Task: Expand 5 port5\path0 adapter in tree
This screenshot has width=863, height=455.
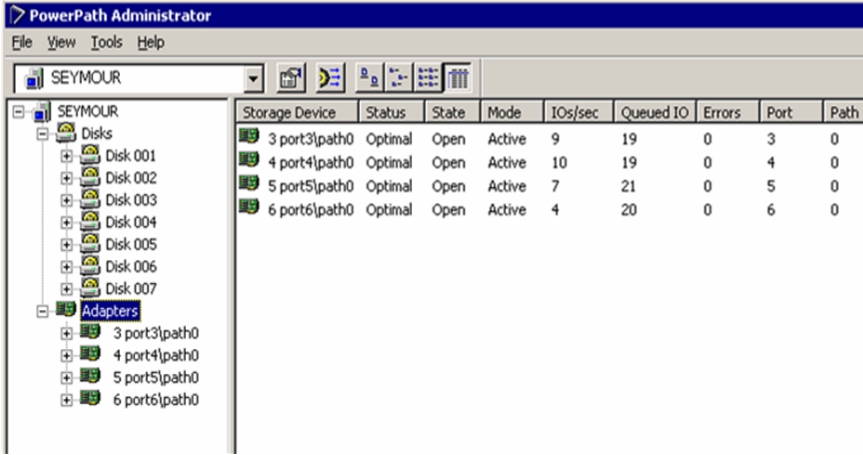Action: [67, 378]
